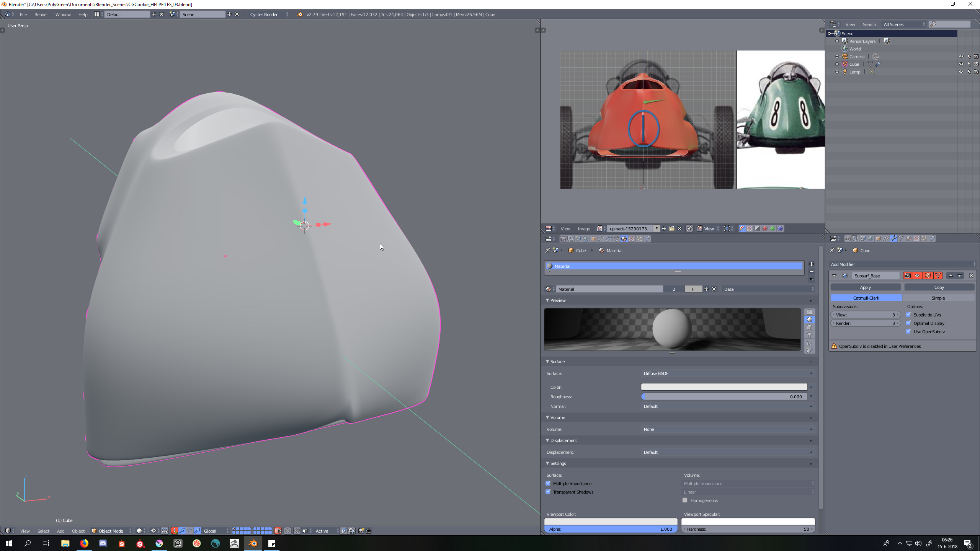Disable Subdivide UVs checkbox
The width and height of the screenshot is (980, 551).
click(908, 315)
